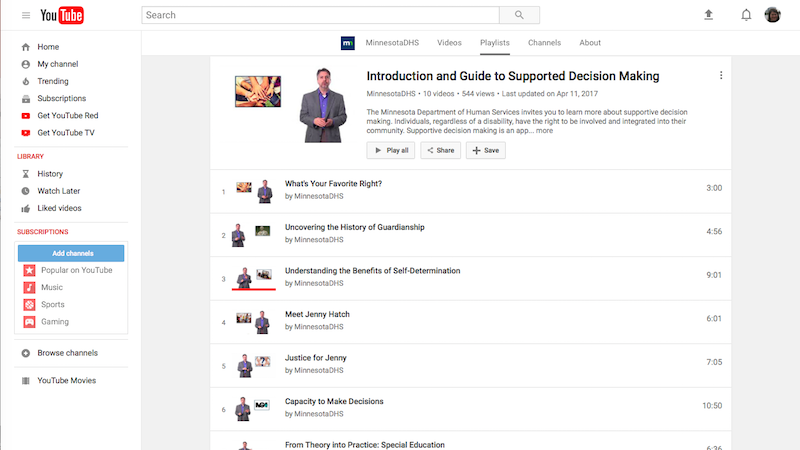800x450 pixels.
Task: Open Liked videos list
Action: pos(59,208)
